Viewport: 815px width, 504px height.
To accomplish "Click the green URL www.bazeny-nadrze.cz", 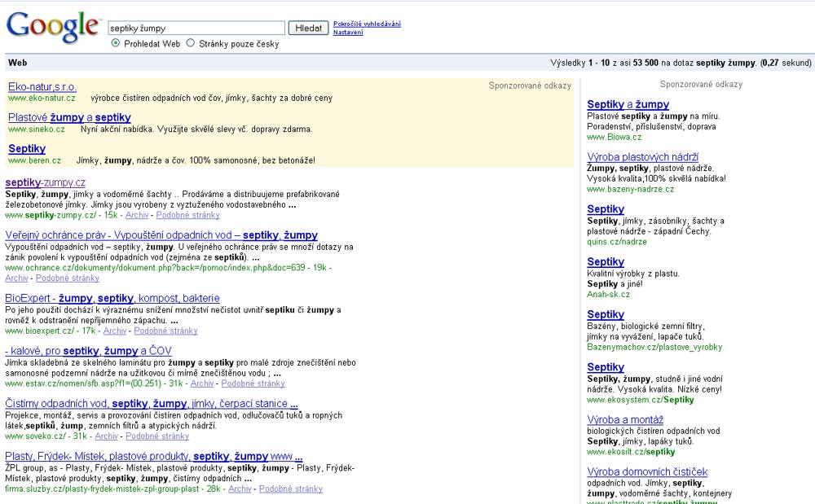I will (631, 189).
